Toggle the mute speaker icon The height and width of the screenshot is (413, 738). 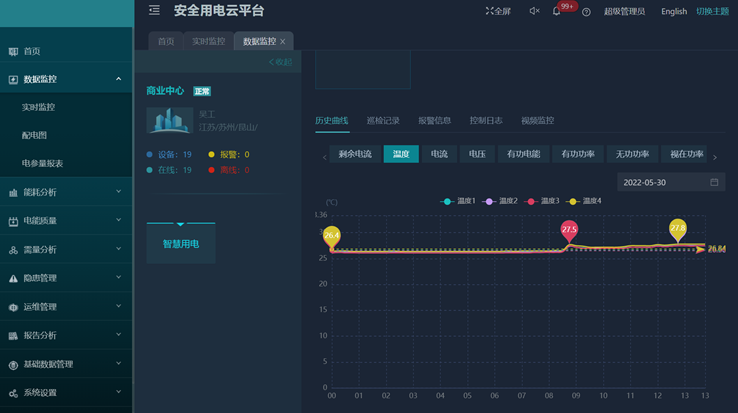click(534, 11)
